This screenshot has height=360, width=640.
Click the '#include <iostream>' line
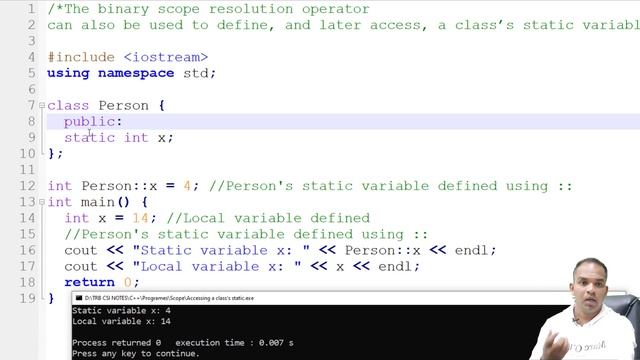(x=128, y=57)
